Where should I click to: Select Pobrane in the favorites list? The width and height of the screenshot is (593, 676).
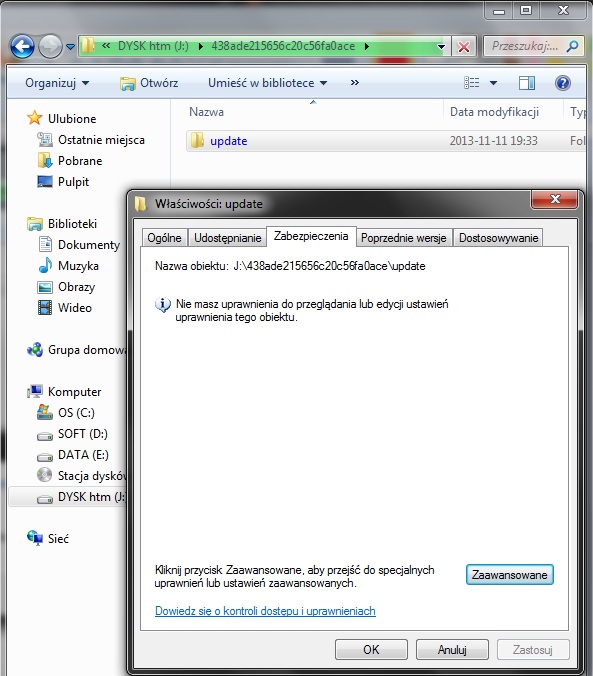click(x=80, y=161)
